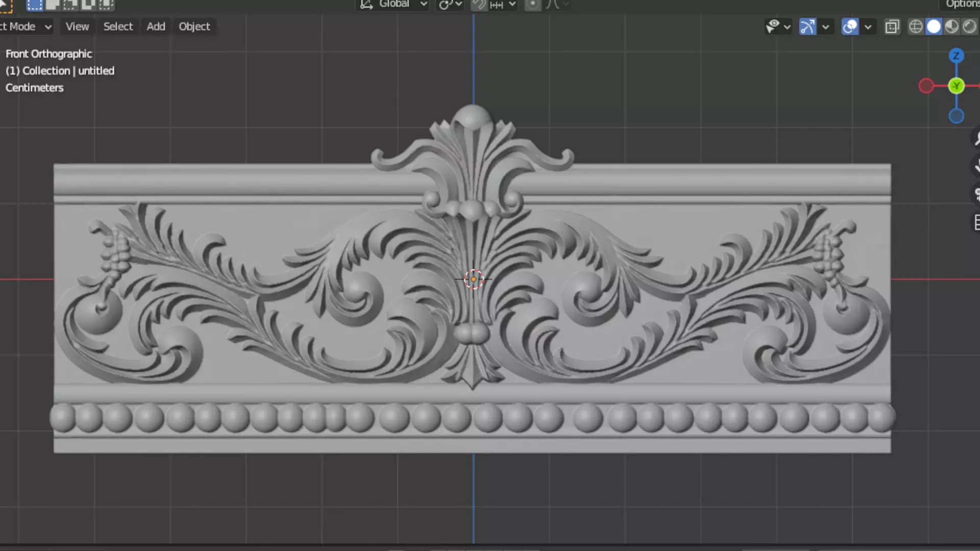Open the proportional editing falloff dropdown

(557, 5)
